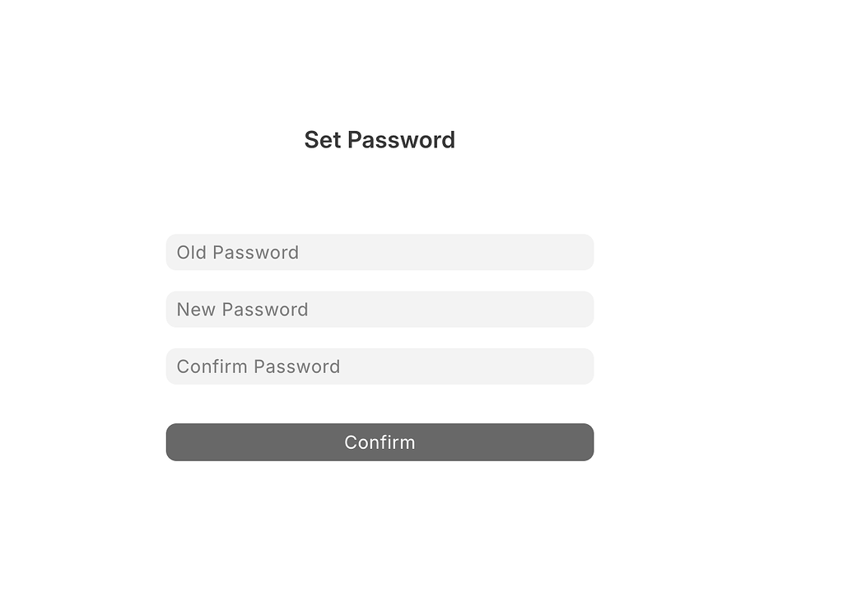
Task: Click the Confirm Password placeholder text
Action: [x=258, y=366]
